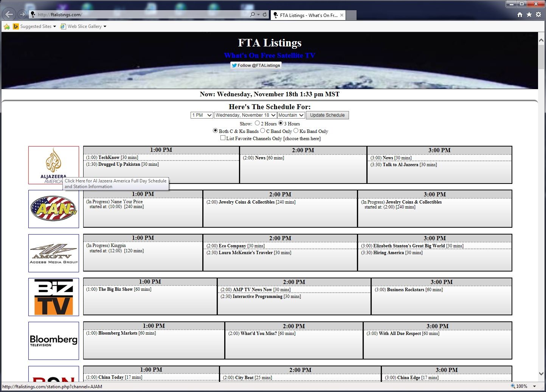Click With All Due Respect listing
This screenshot has width=546, height=392.
coord(400,333)
